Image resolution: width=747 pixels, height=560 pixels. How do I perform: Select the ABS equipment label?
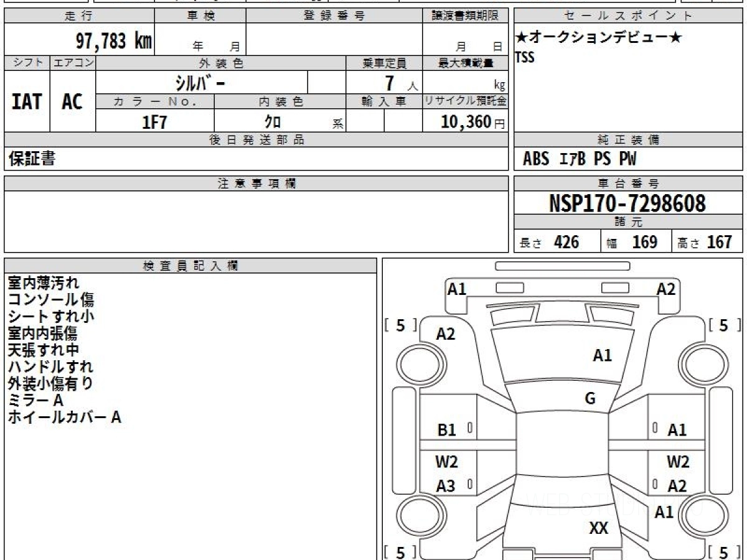click(x=536, y=159)
